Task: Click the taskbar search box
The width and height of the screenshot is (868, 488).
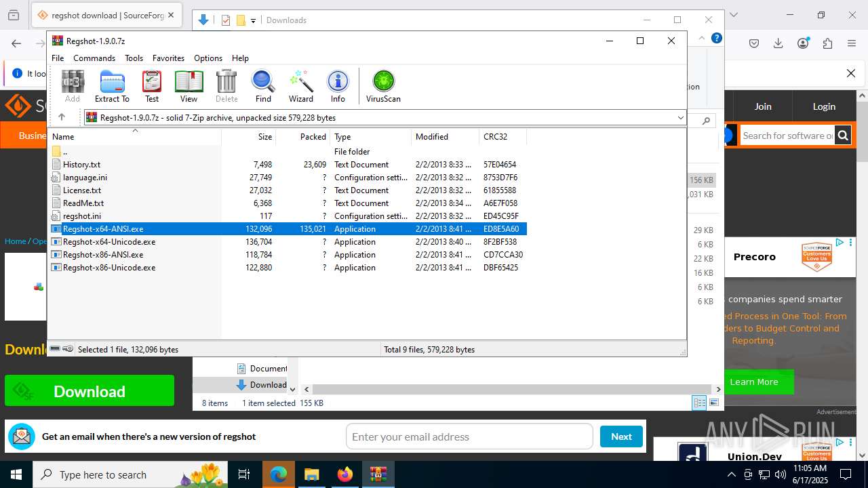Action: (131, 474)
